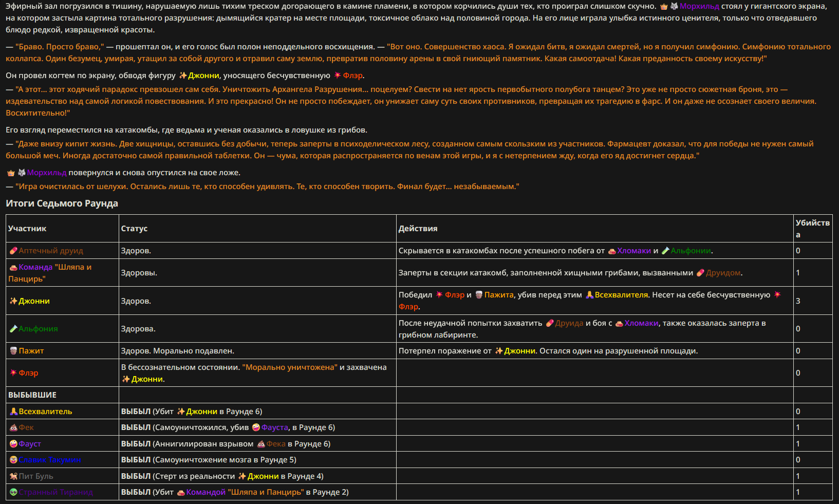Click the heading "Итоги Седьмого Раунда"
Screen dimensions: 839x504
coord(62,203)
